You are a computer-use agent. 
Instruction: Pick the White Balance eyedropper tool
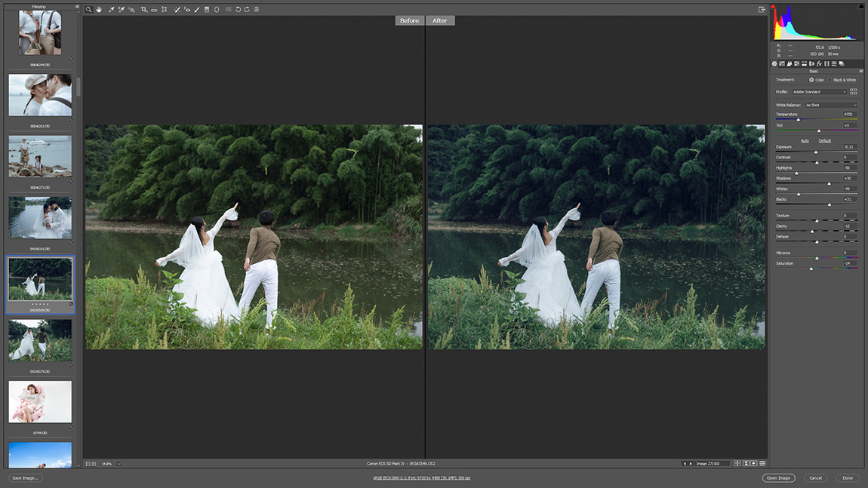[111, 10]
